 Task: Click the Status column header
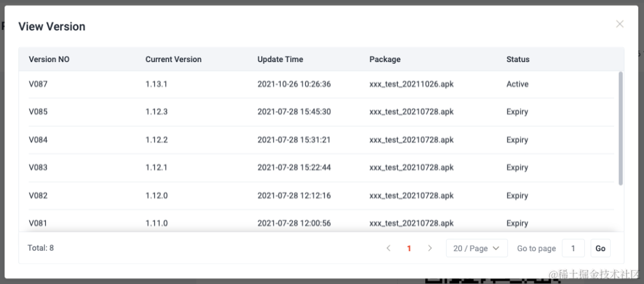click(x=518, y=60)
